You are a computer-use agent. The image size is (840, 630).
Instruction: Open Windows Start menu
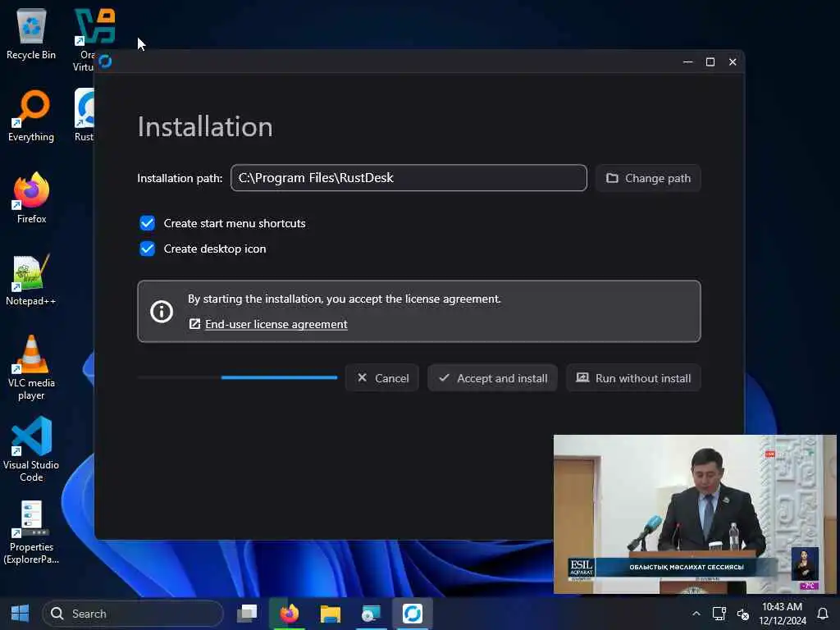tap(20, 614)
